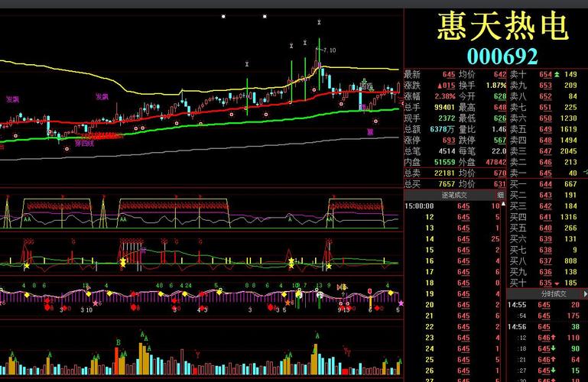Click 最高 value 648
Viewport: 588px width, 382px height.
tap(500, 108)
